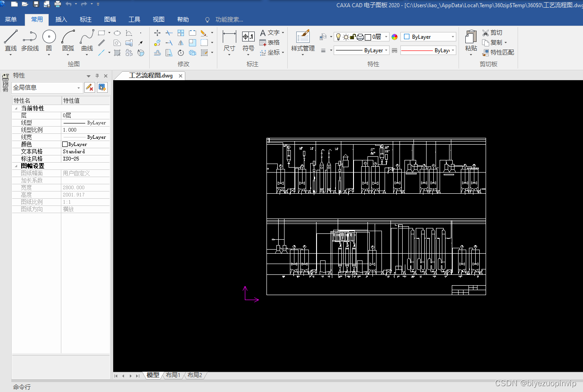This screenshot has width=583, height=392.
Task: Click the Mirror tool icon
Action: point(181,43)
